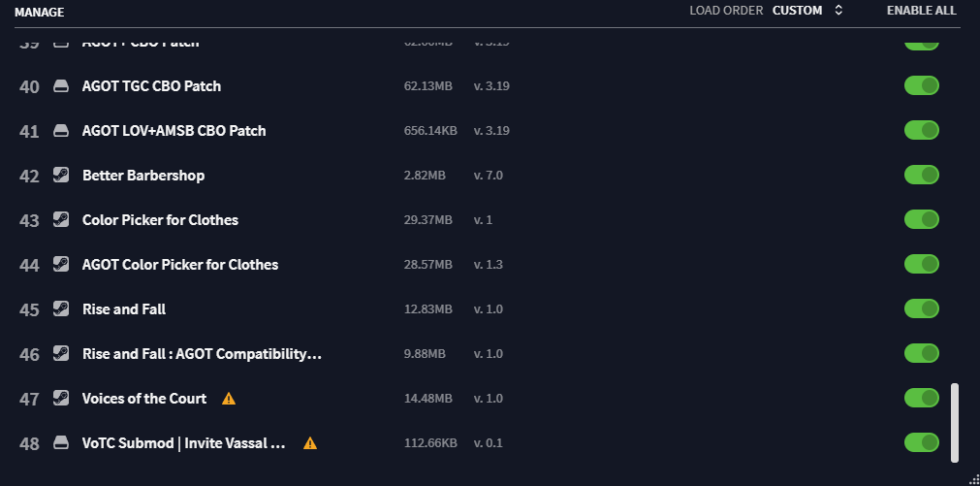
Task: Click the 28.57MB size value
Action: click(428, 265)
